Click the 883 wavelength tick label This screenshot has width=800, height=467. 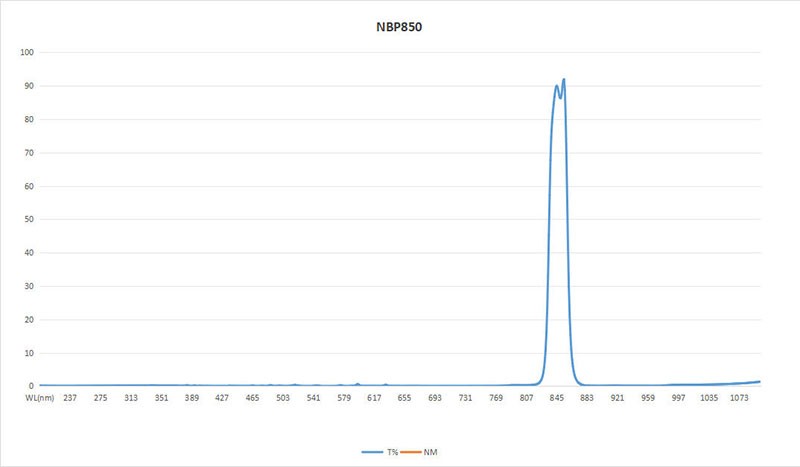click(587, 398)
